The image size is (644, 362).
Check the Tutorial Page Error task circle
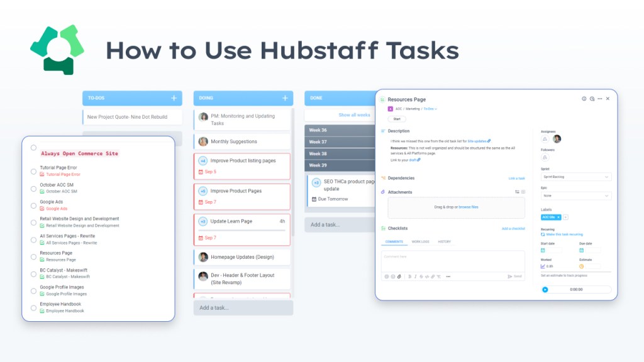tap(33, 171)
